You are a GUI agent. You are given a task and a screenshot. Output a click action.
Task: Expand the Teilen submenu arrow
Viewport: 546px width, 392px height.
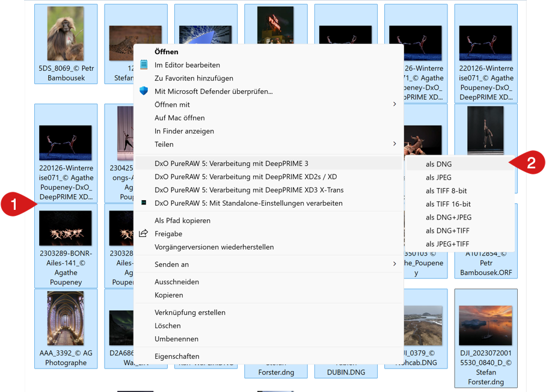point(394,144)
